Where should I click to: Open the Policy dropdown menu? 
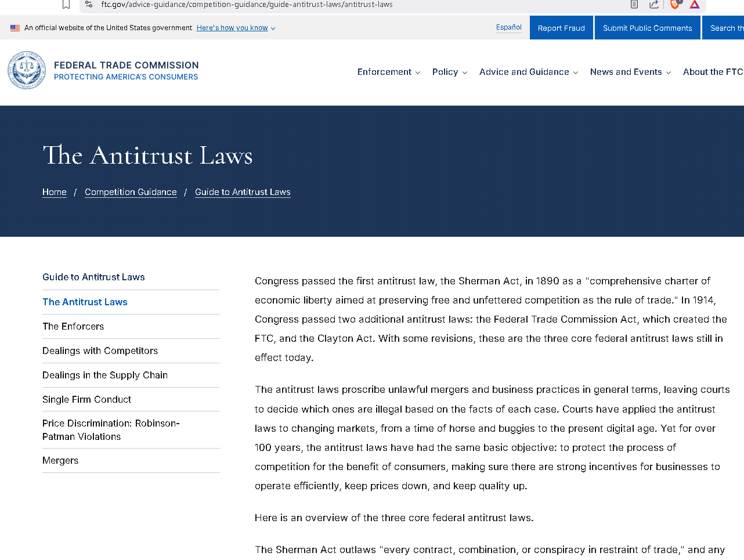coord(450,72)
